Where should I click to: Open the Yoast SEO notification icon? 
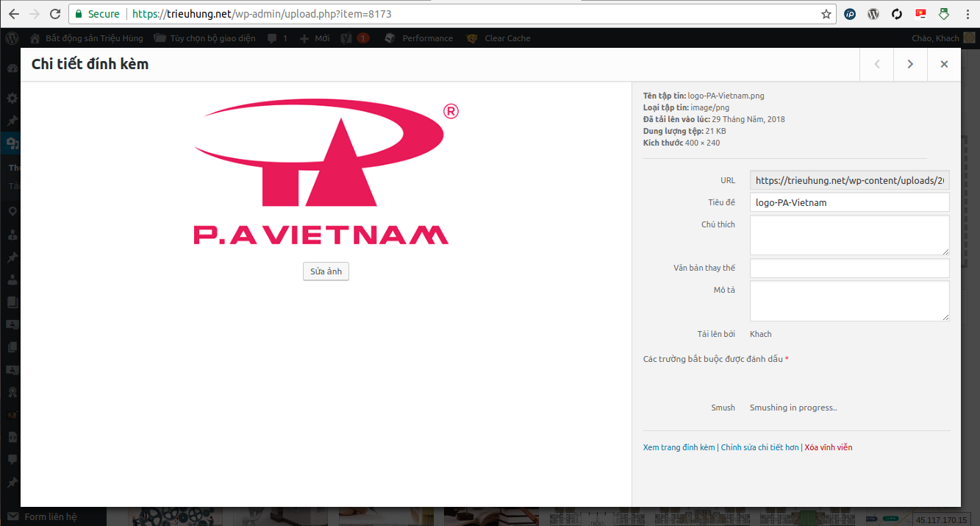(355, 38)
